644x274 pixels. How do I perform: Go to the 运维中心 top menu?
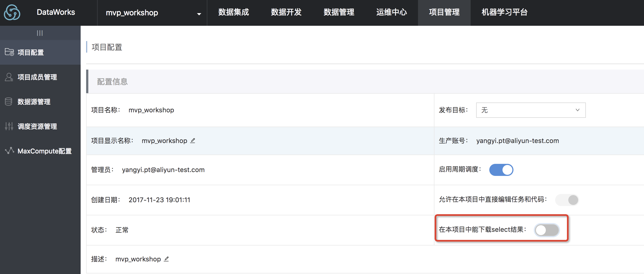[391, 12]
